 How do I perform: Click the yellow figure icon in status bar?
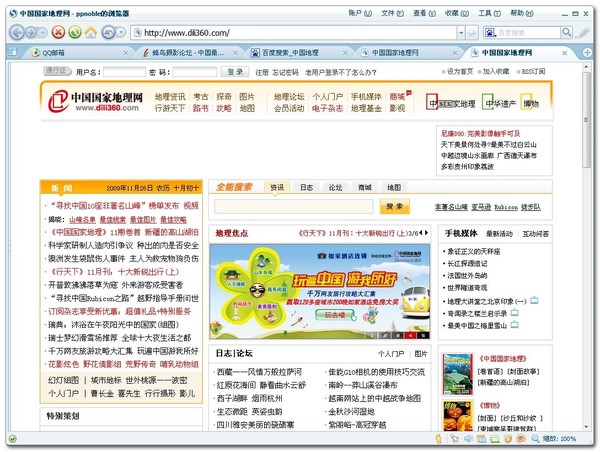pyautogui.click(x=439, y=439)
